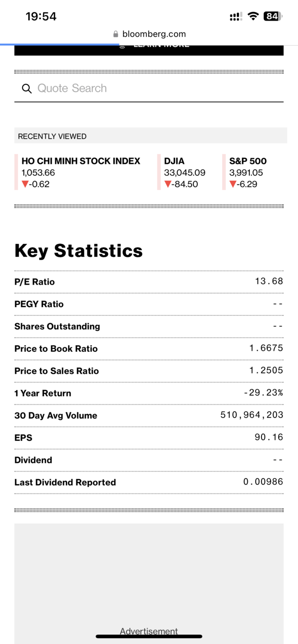Viewport: 298px width, 644px height.
Task: Tap the 19:54 clock in status bar
Action: pyautogui.click(x=41, y=16)
